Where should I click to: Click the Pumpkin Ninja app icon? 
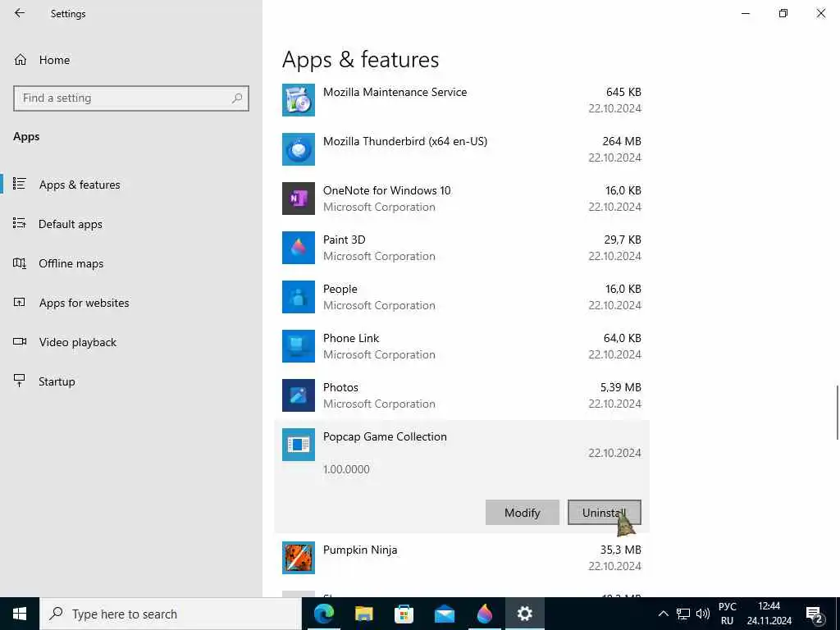tap(299, 558)
